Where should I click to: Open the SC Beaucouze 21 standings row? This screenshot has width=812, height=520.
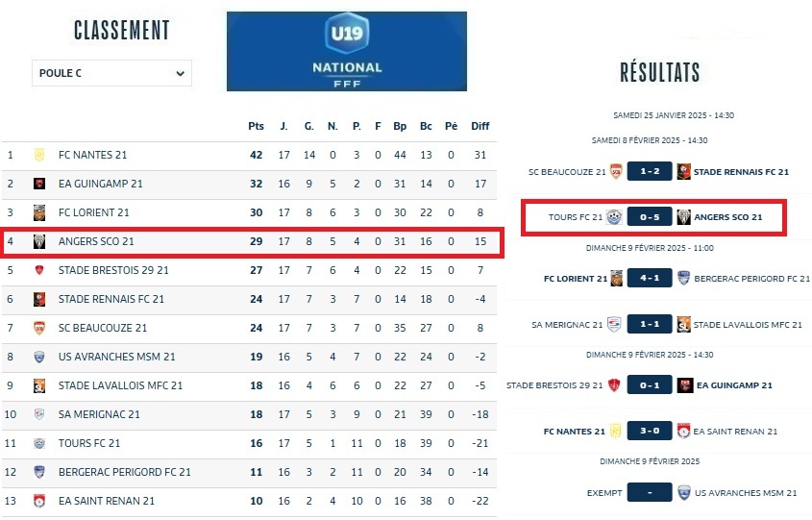[x=103, y=328]
